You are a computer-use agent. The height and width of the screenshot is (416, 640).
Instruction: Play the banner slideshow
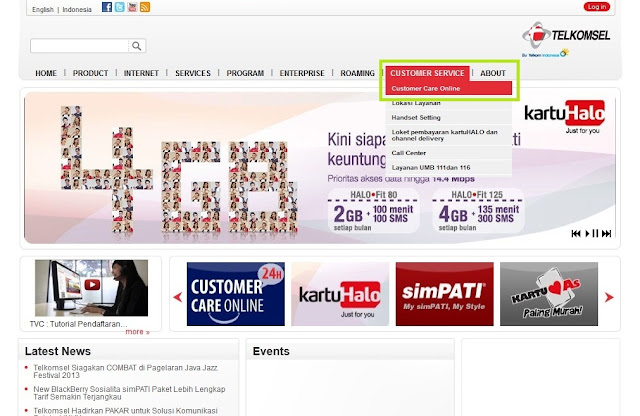point(587,234)
